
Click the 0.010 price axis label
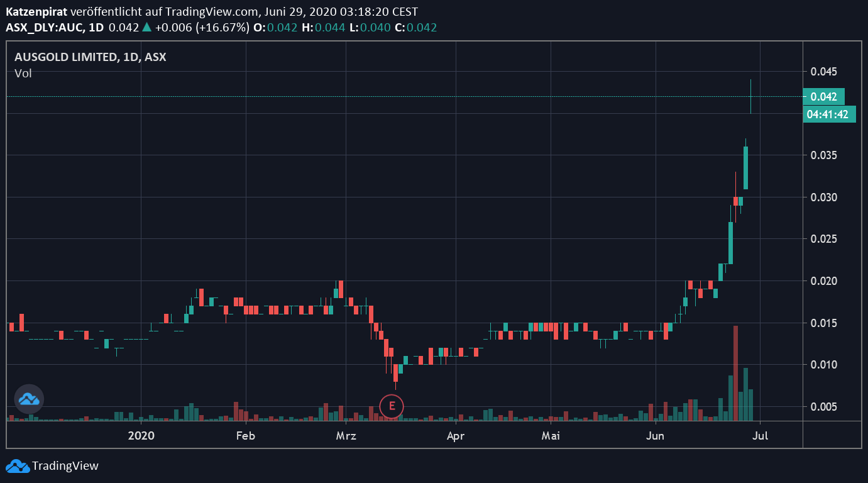tap(824, 364)
